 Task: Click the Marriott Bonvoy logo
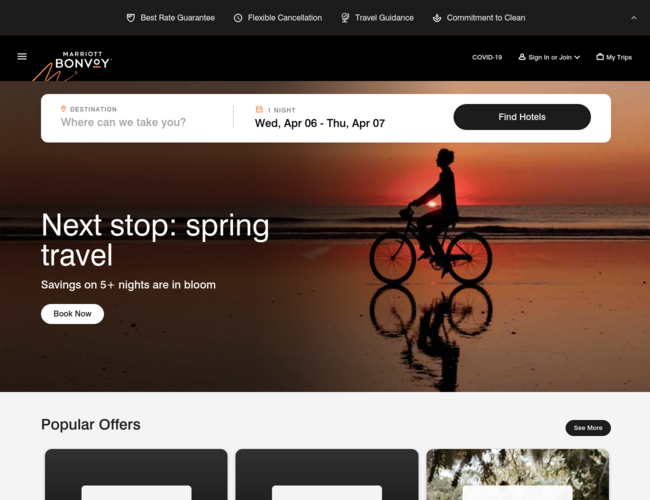[x=82, y=61]
